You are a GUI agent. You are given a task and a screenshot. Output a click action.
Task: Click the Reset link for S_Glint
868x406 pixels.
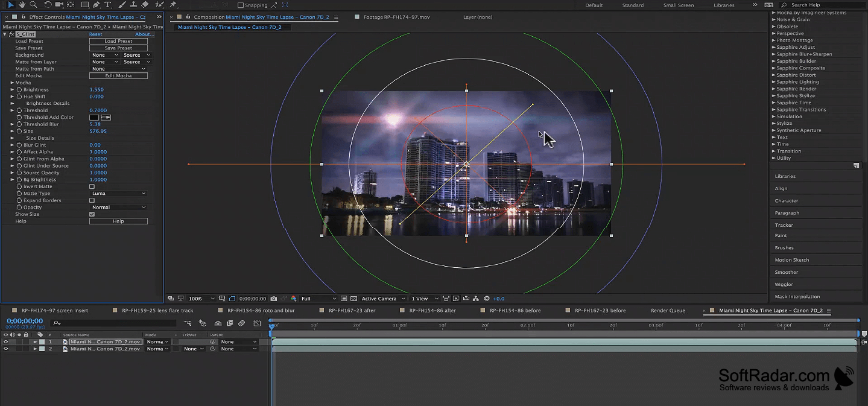95,34
